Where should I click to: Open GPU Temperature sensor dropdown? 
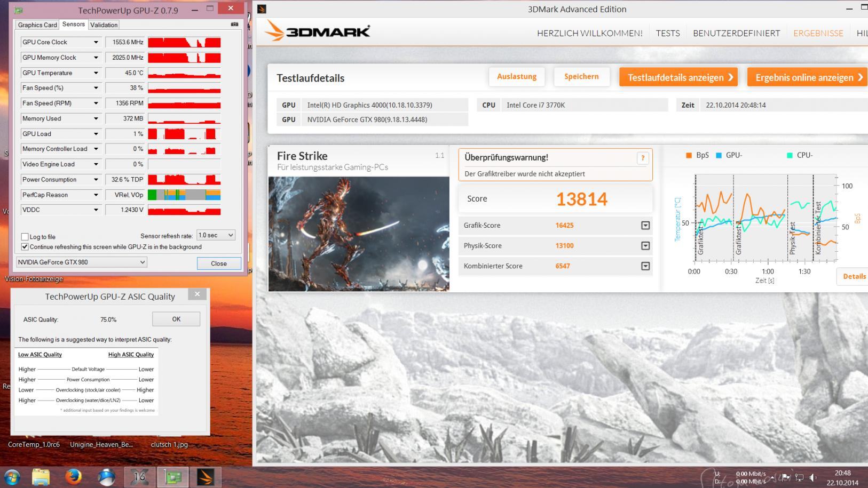[96, 73]
